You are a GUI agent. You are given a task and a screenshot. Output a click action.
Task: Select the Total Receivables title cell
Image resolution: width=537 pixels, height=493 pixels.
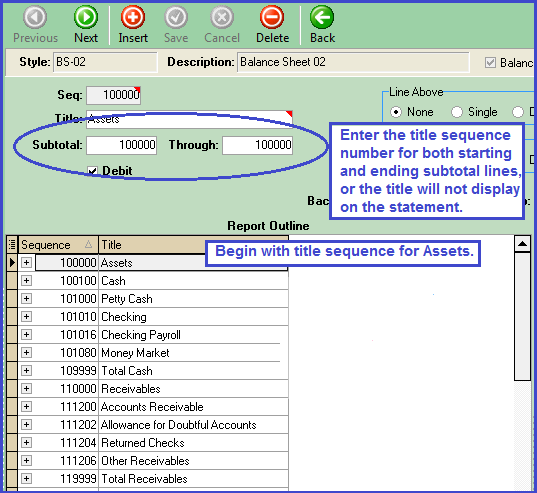(193, 478)
